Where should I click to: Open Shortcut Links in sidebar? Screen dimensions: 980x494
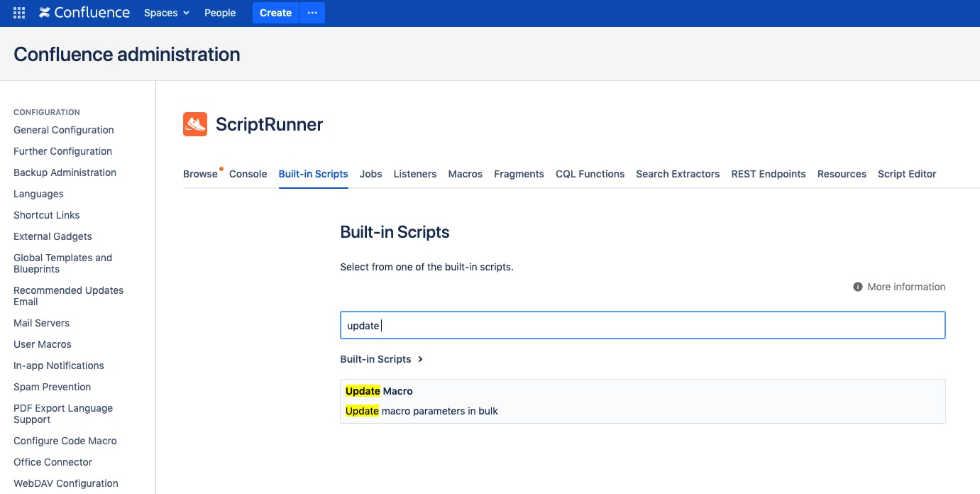click(x=47, y=215)
